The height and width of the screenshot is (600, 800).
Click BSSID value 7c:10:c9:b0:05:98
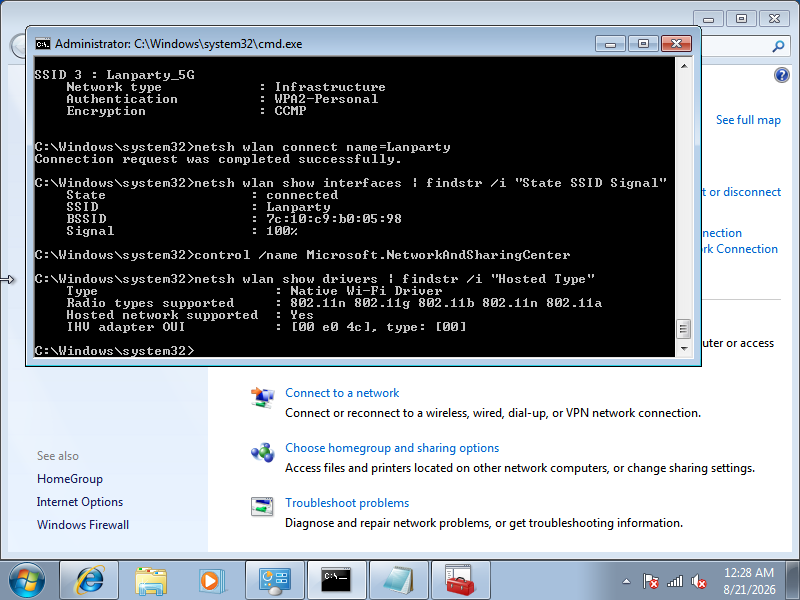(x=334, y=219)
